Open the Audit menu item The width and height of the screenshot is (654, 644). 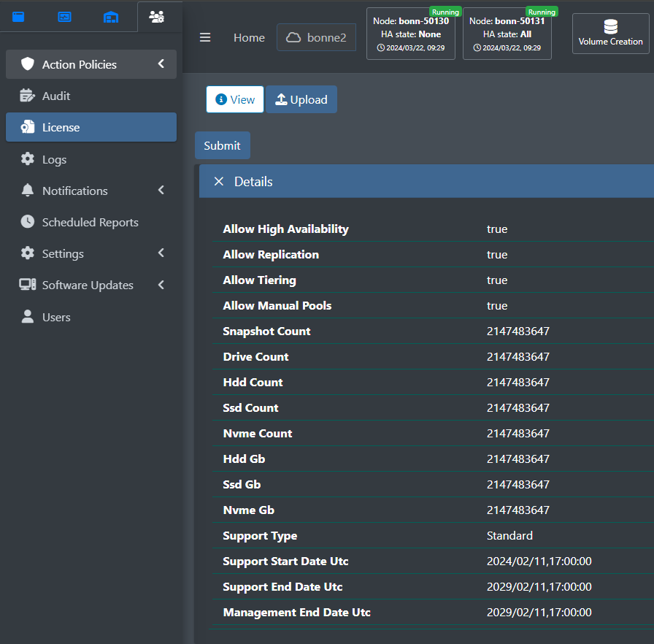91,96
